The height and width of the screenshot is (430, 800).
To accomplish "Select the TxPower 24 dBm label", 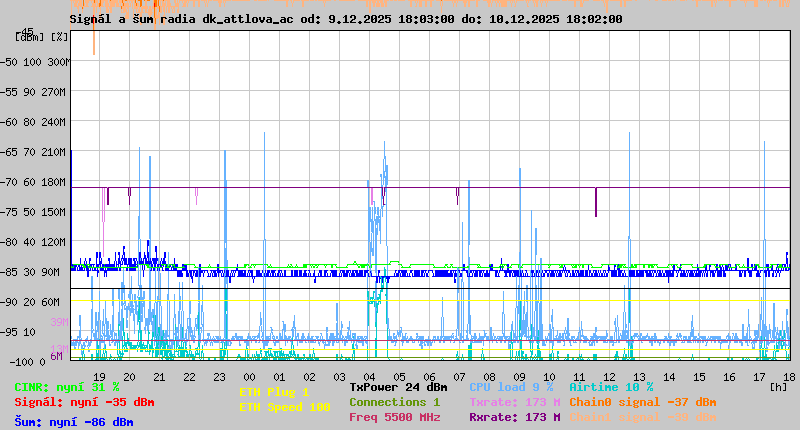I will (398, 386).
